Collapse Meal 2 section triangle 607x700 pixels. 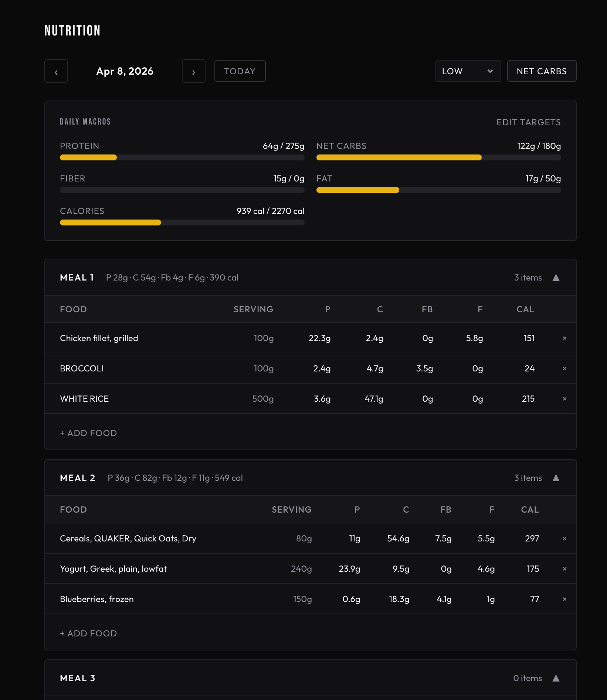tap(556, 478)
